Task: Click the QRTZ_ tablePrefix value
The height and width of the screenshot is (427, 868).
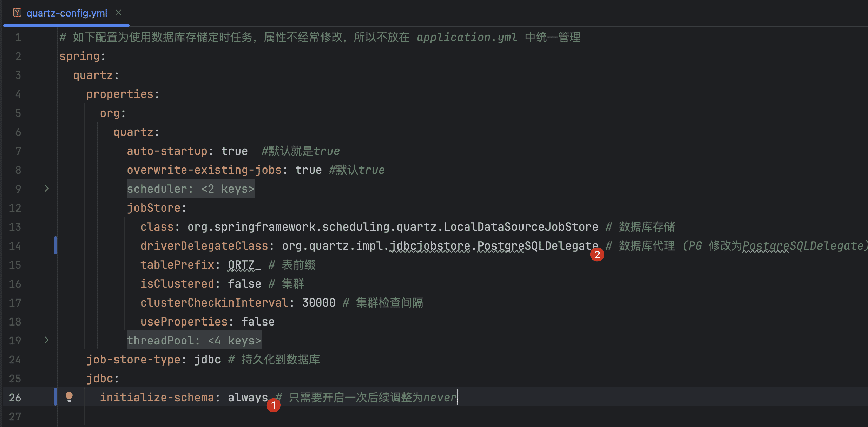Action: tap(244, 265)
